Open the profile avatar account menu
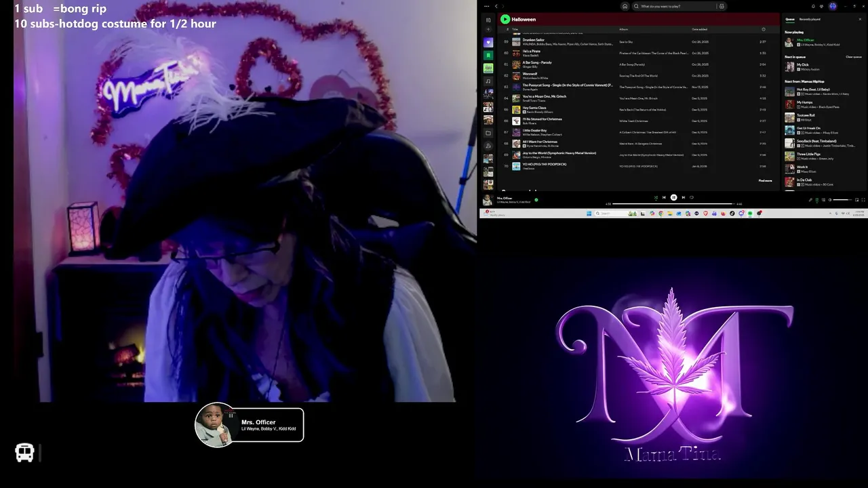 833,6
